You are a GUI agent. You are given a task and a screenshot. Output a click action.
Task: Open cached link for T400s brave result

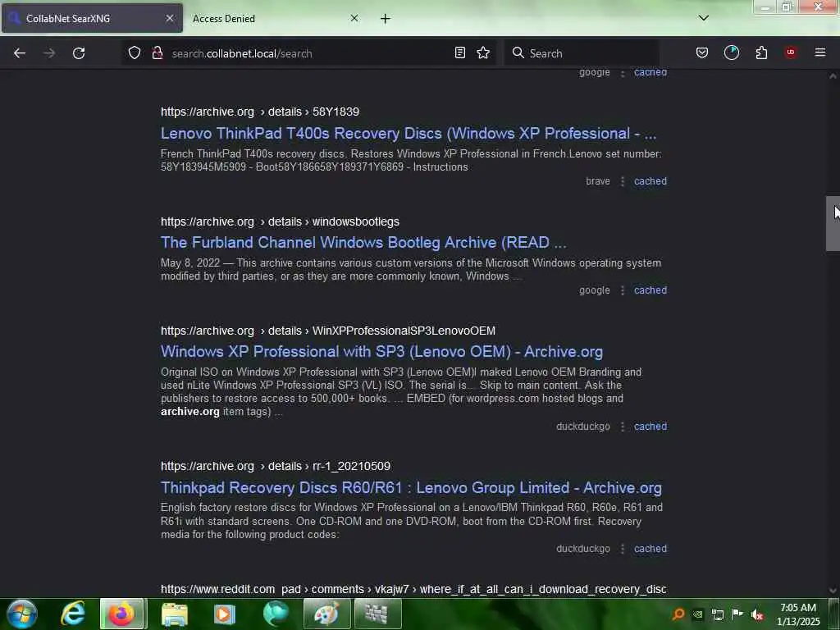(x=651, y=181)
